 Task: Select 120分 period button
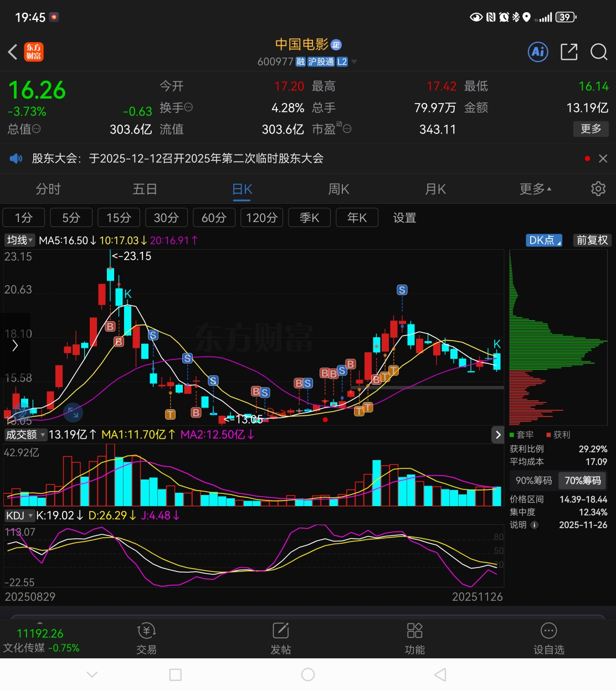point(261,218)
